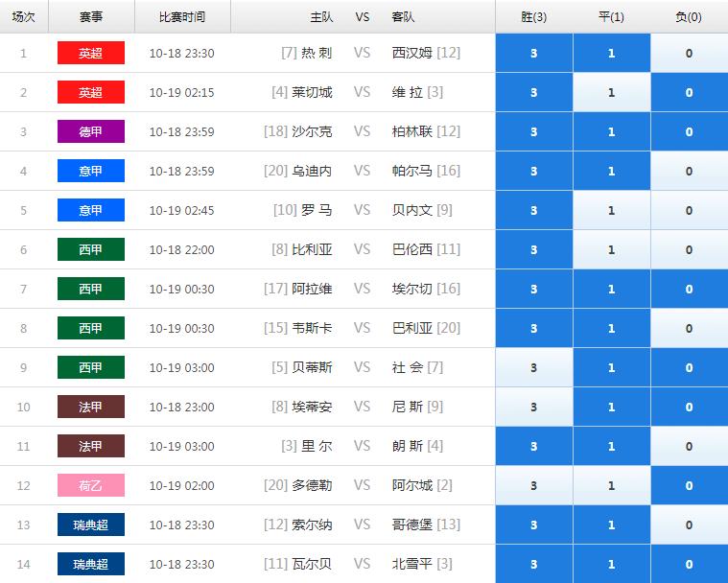Click away team 贝内文 in match 5
728x583 pixels.
412,210
